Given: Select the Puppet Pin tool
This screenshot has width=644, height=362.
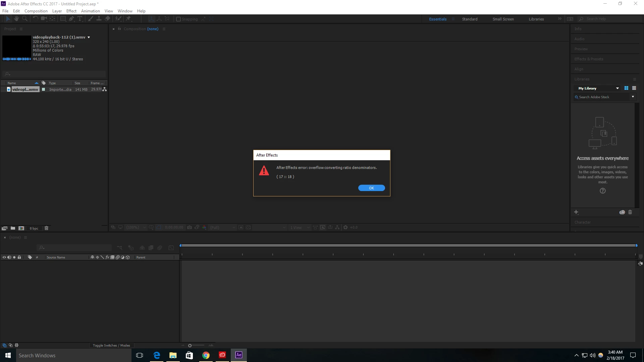Looking at the screenshot, I should tap(128, 19).
